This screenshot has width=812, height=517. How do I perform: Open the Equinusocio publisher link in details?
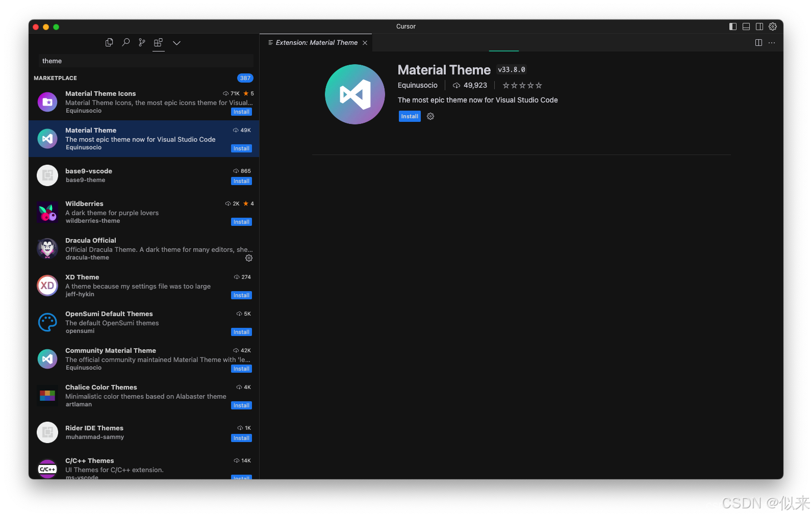coord(418,85)
